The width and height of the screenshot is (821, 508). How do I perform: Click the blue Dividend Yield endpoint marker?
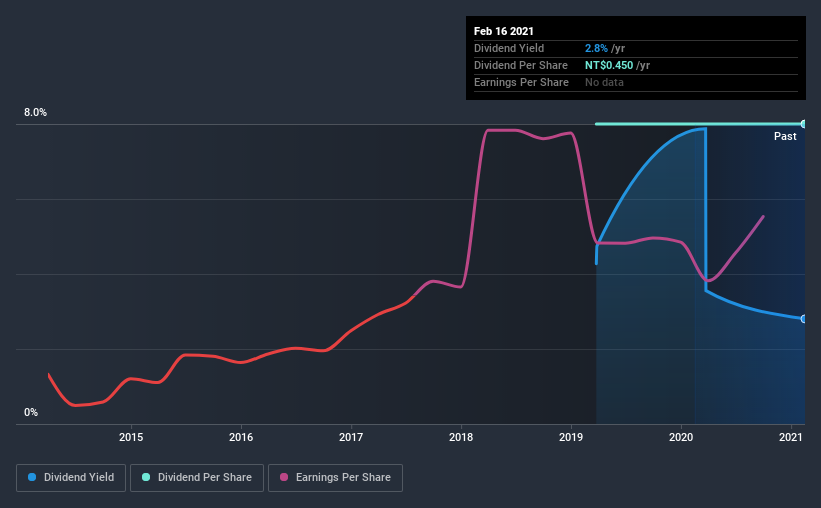coord(803,318)
